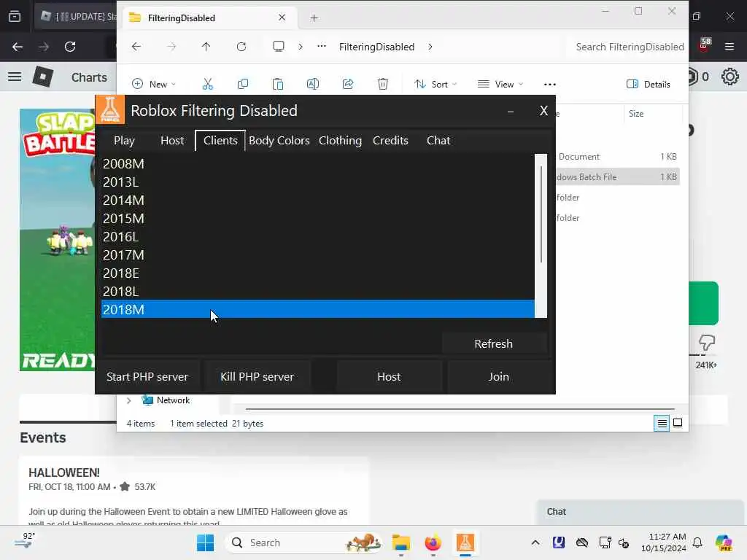Select the 2017M client
This screenshot has width=747, height=560.
[318, 254]
